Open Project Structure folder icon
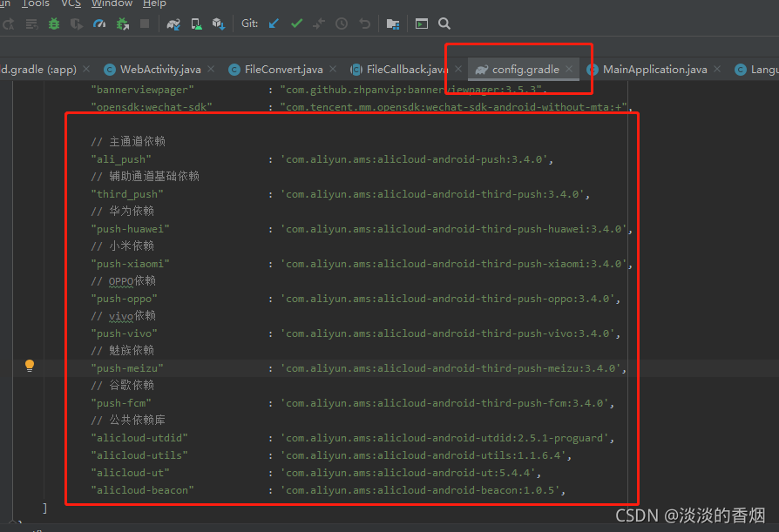779x532 pixels. (x=393, y=24)
